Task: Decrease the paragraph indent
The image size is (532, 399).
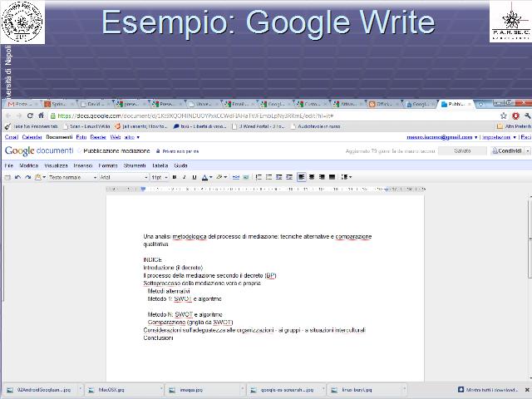Action: tap(279, 177)
